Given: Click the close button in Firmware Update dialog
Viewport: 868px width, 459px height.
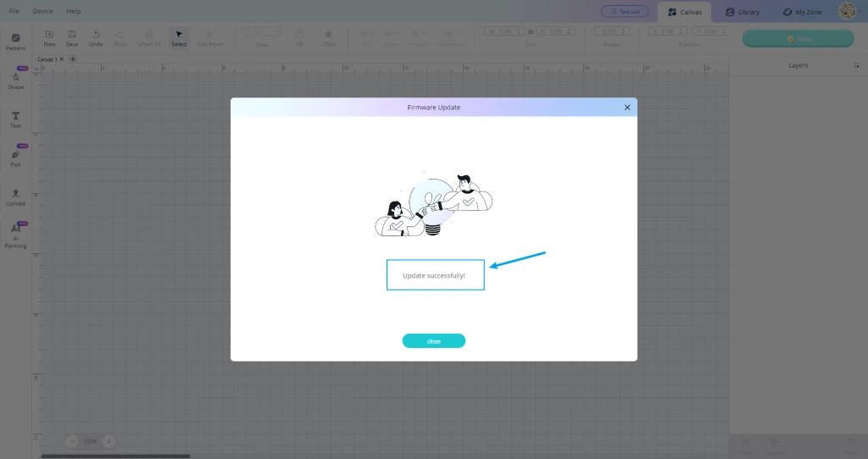Looking at the screenshot, I should tap(433, 341).
